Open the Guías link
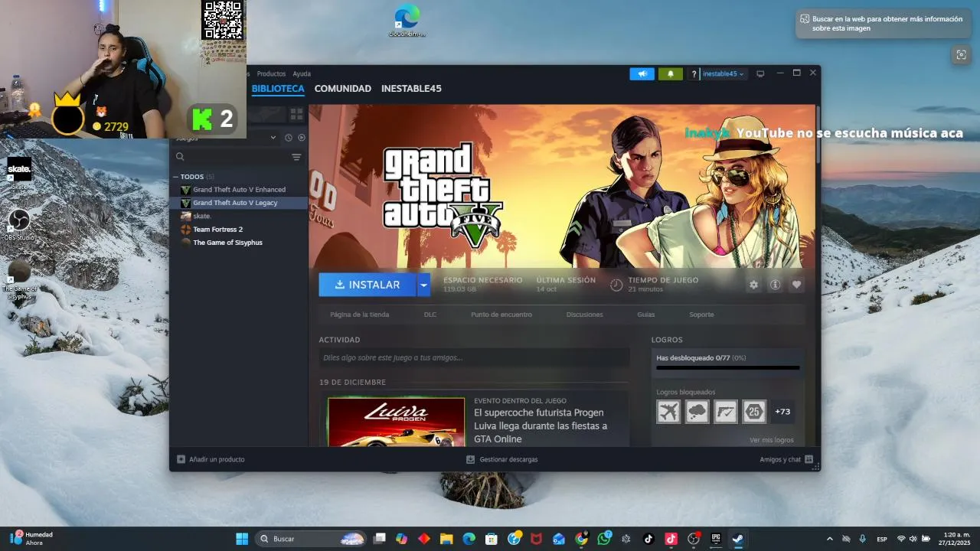 coord(646,315)
